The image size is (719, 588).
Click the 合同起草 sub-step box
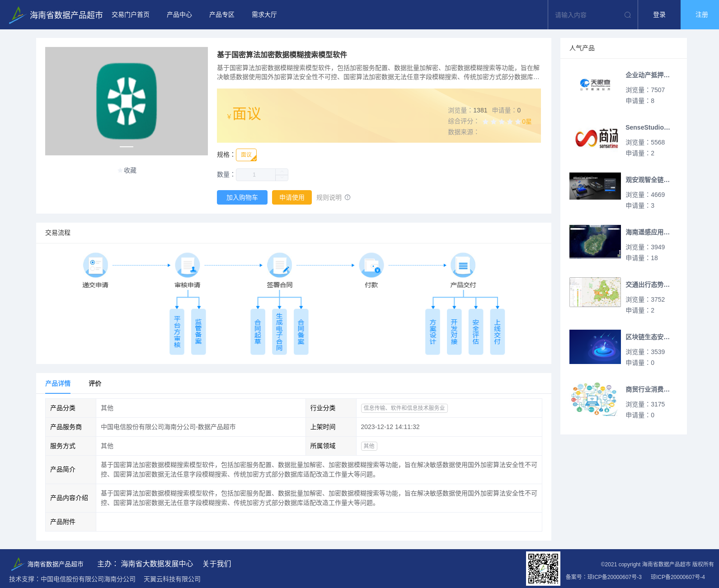point(258,332)
